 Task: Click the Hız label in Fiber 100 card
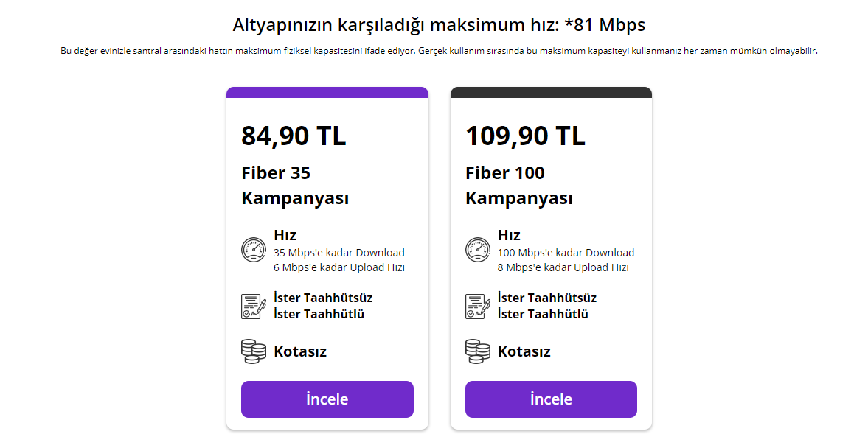tap(509, 235)
